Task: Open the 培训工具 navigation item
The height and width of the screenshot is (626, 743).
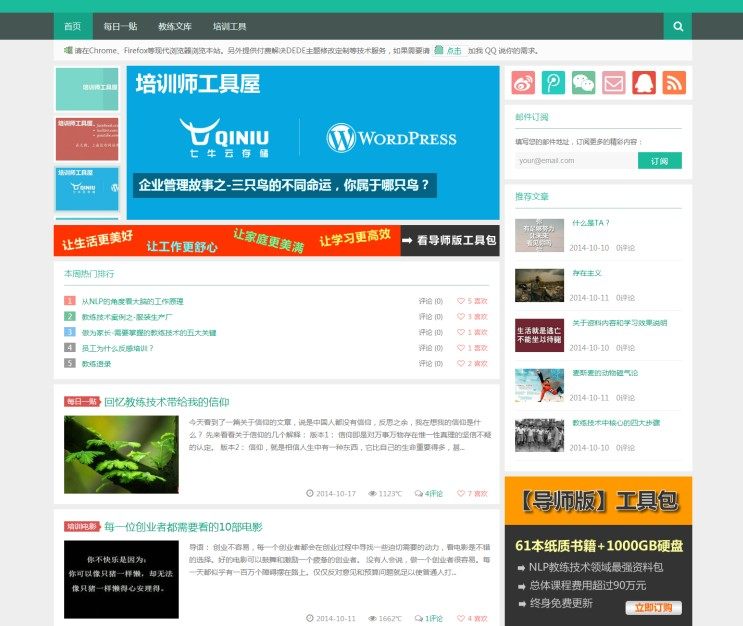Action: pyautogui.click(x=230, y=26)
